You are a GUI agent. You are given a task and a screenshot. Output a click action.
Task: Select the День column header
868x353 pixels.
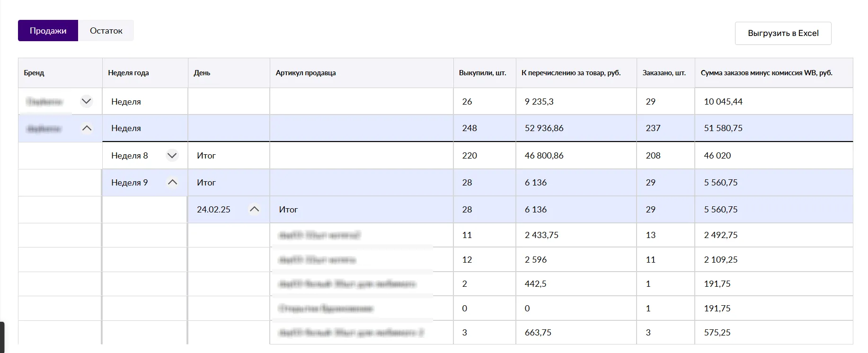click(x=202, y=73)
